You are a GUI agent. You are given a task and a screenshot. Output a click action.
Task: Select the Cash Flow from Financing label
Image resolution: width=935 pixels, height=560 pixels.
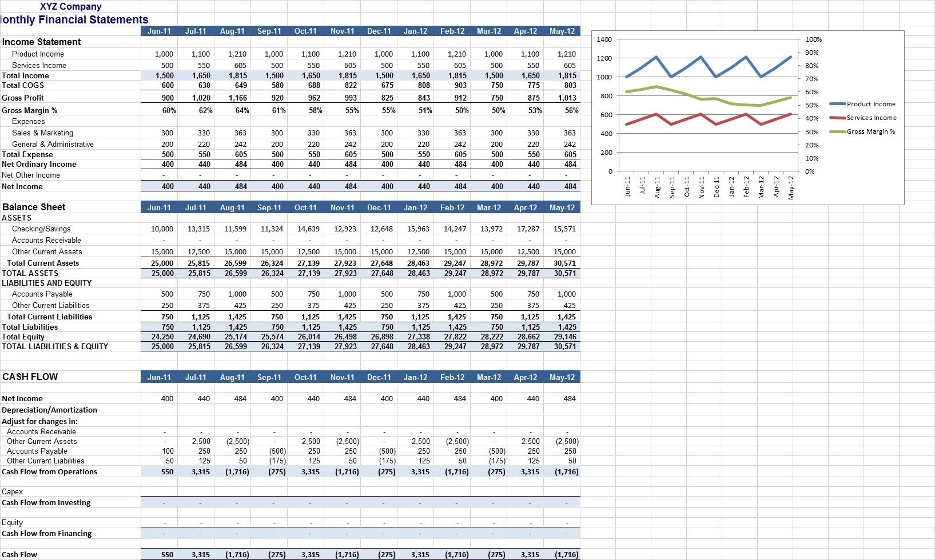click(47, 534)
